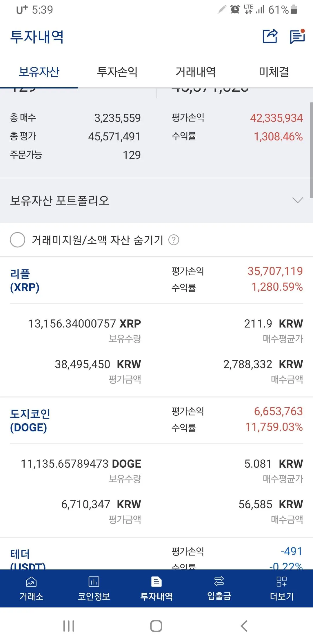The image size is (313, 644).
Task: Tap the help question mark icon
Action: pyautogui.click(x=174, y=240)
